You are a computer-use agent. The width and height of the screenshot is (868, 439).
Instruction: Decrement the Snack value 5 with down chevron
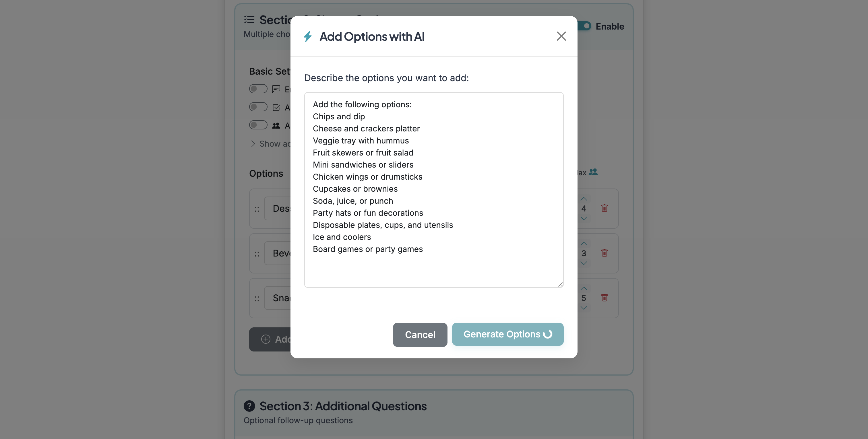tap(584, 308)
